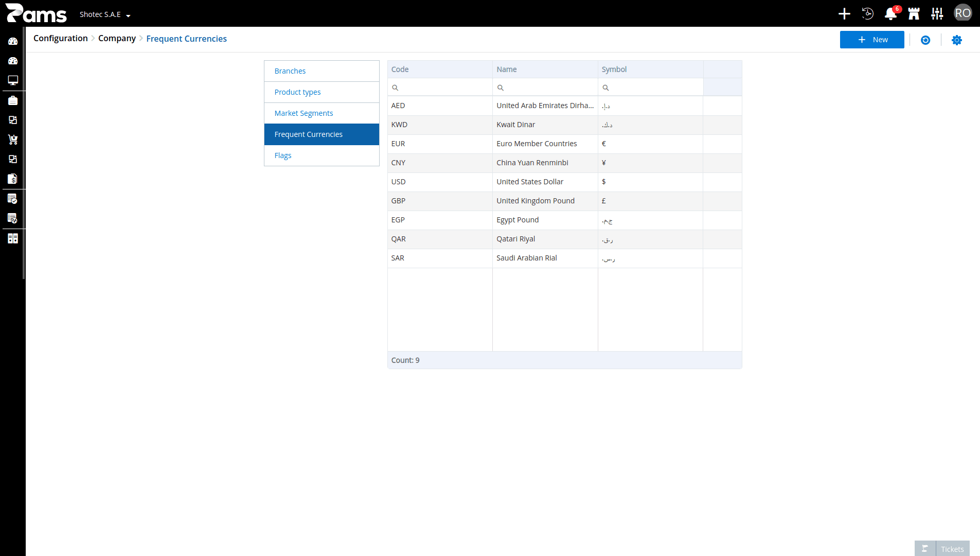Click the Pams logo
Viewport: 980px width, 556px height.
(36, 13)
